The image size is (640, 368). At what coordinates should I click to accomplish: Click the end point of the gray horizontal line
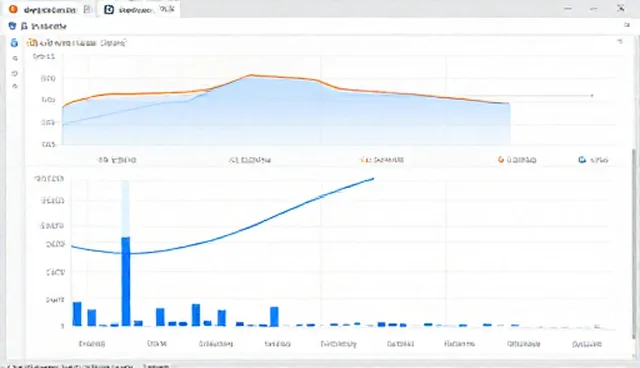(592, 96)
